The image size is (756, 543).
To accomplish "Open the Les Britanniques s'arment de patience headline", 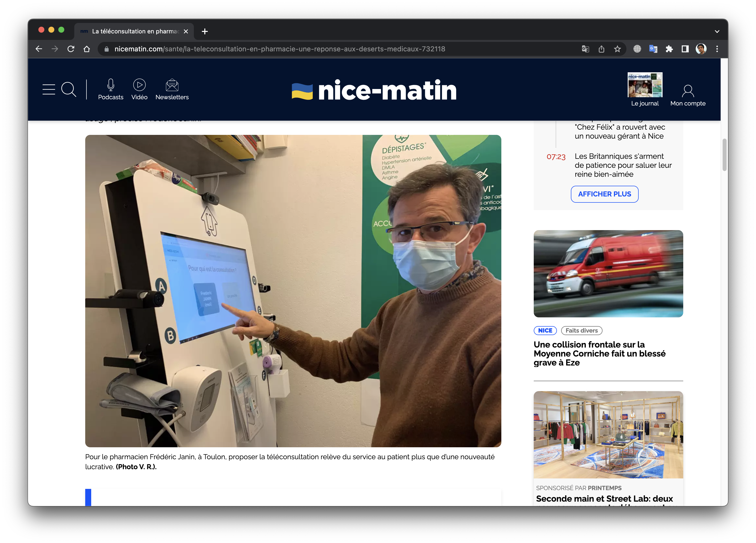I will coord(623,165).
